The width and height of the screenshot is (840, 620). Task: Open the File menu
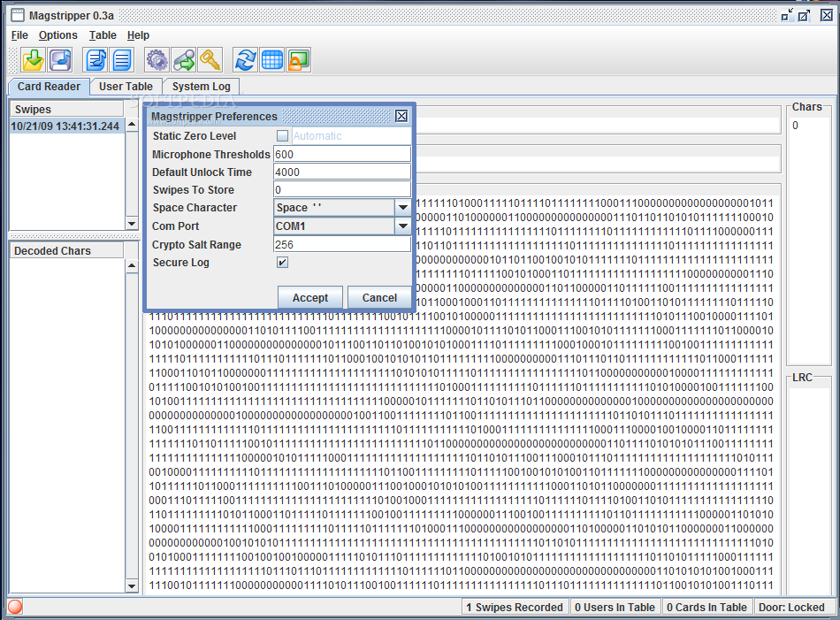[x=19, y=35]
